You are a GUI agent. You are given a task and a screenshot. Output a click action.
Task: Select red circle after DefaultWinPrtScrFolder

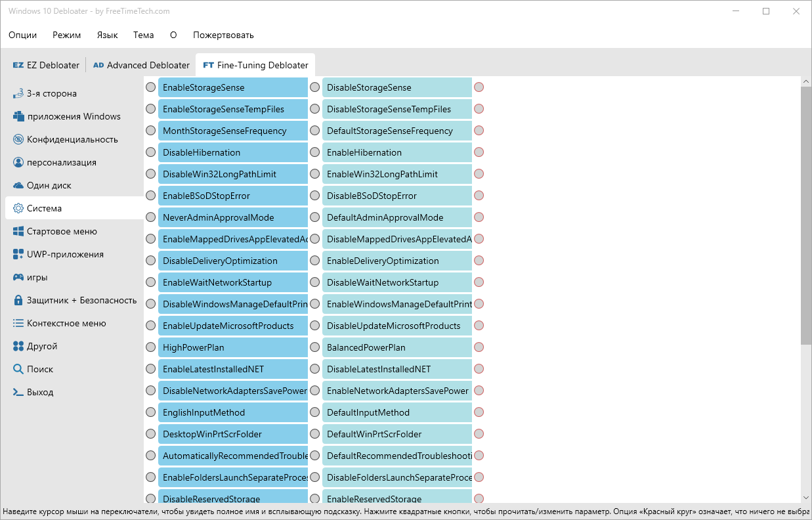[x=479, y=434]
